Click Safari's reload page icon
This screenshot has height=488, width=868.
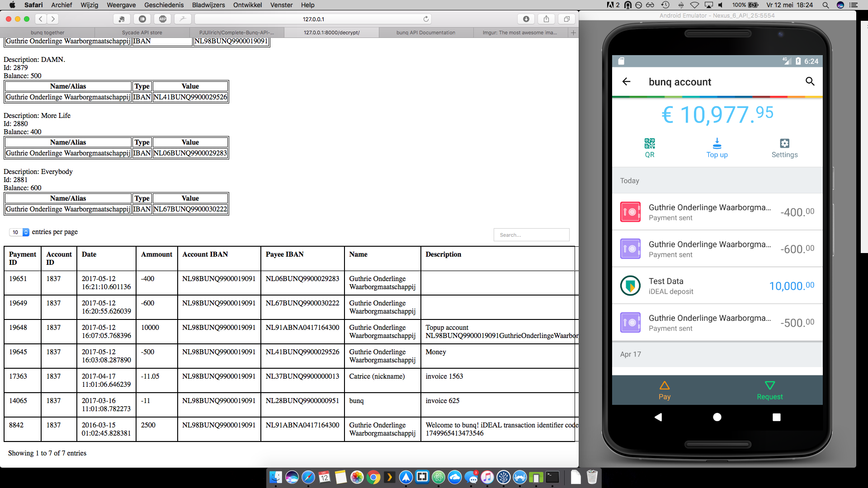tap(426, 19)
